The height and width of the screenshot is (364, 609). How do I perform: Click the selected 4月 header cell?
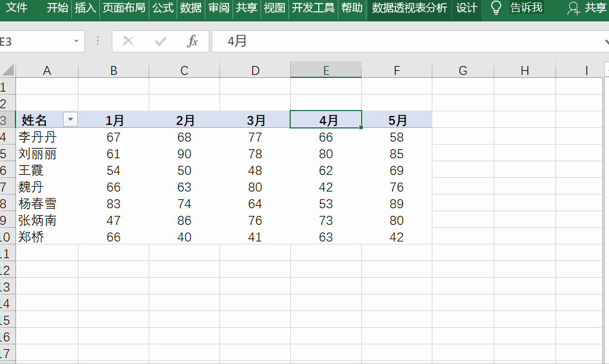click(x=326, y=120)
